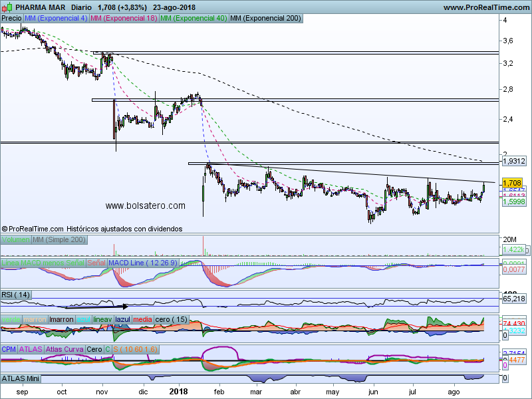The image size is (532, 399).
Task: Select the MM (Simple 200) volume label
Action: (61, 239)
